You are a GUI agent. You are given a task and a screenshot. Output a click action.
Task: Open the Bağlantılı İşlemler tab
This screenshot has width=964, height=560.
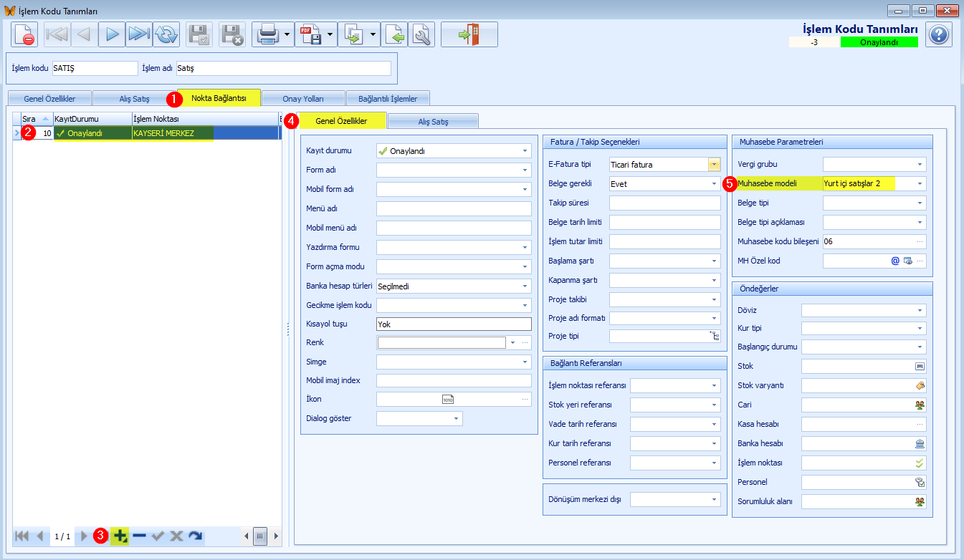point(388,98)
